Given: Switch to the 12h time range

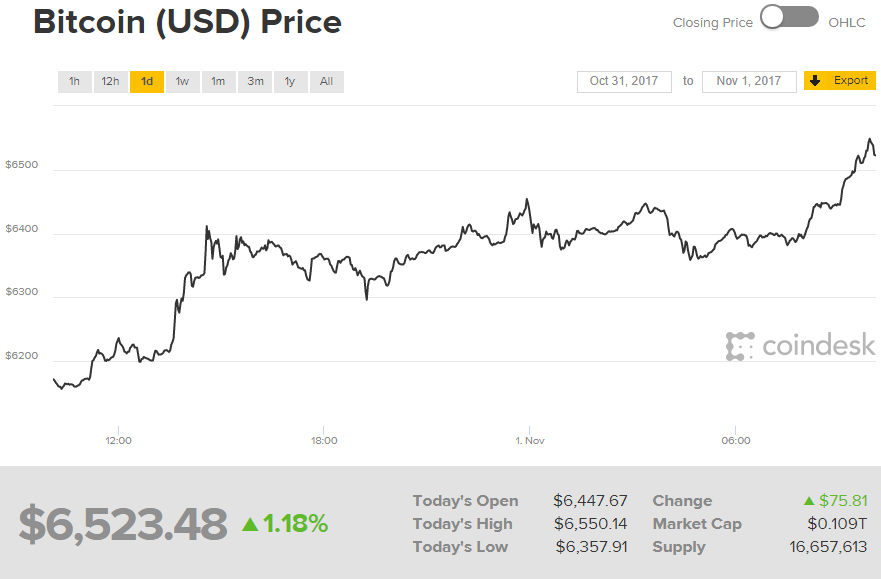Looking at the screenshot, I should [x=110, y=81].
